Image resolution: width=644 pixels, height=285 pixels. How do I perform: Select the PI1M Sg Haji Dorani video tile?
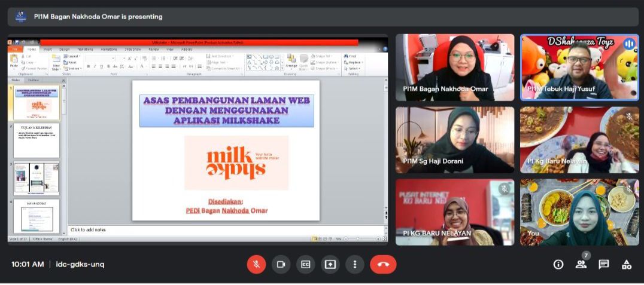455,140
